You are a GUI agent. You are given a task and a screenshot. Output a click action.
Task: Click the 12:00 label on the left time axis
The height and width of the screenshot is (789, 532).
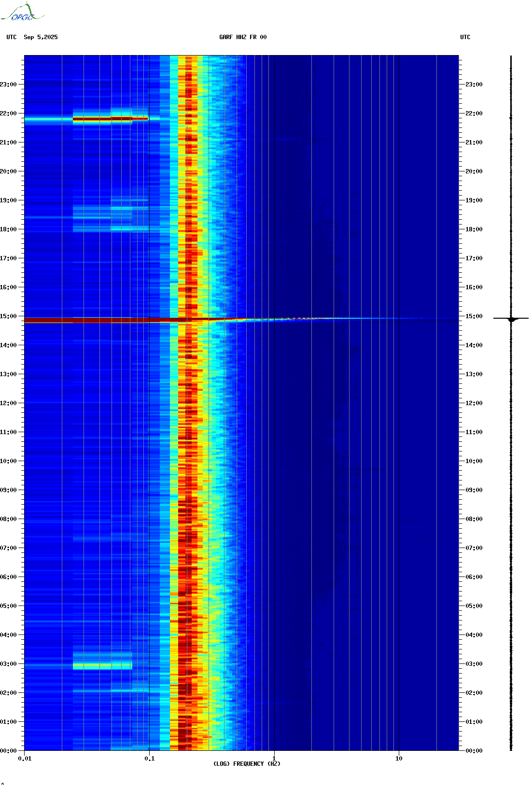8,403
